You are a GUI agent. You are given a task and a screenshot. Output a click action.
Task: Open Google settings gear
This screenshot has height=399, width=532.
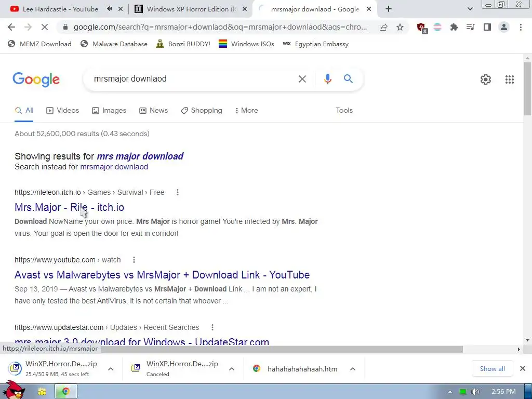[486, 79]
